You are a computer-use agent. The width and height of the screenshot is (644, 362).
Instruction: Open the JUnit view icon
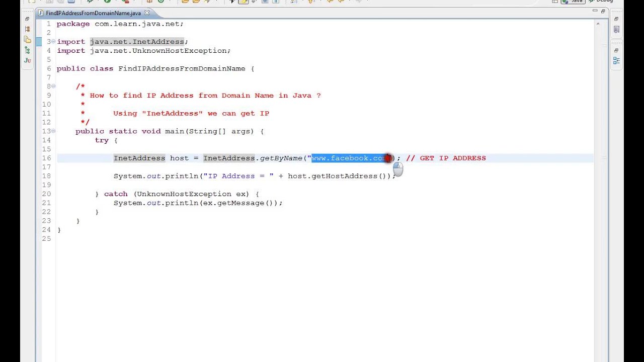coord(27,60)
